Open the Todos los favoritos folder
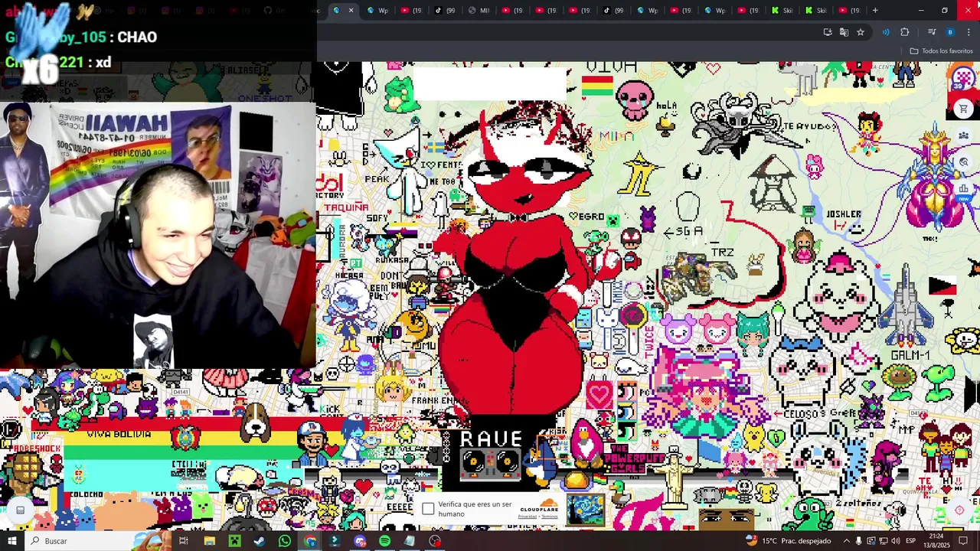 click(x=941, y=51)
